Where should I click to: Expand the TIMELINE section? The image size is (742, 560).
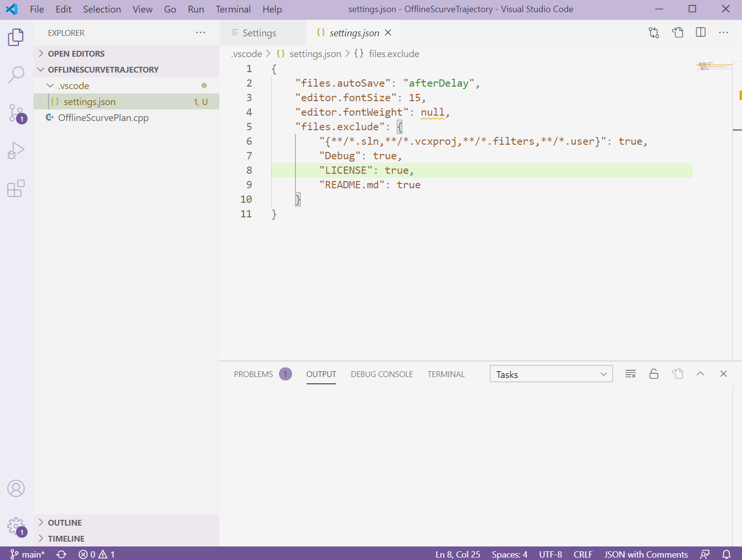[x=126, y=539]
